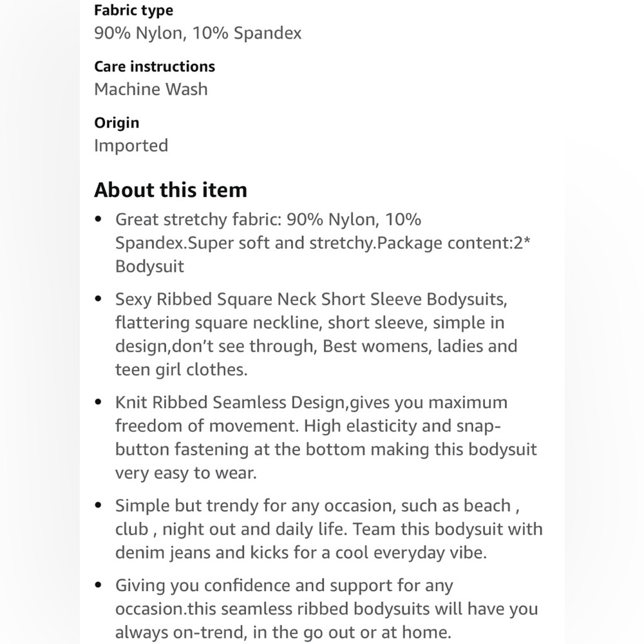Image resolution: width=644 pixels, height=644 pixels.
Task: Click the bullet beside 'Knit Ribbed Seamless Design'
Action: pyautogui.click(x=98, y=402)
